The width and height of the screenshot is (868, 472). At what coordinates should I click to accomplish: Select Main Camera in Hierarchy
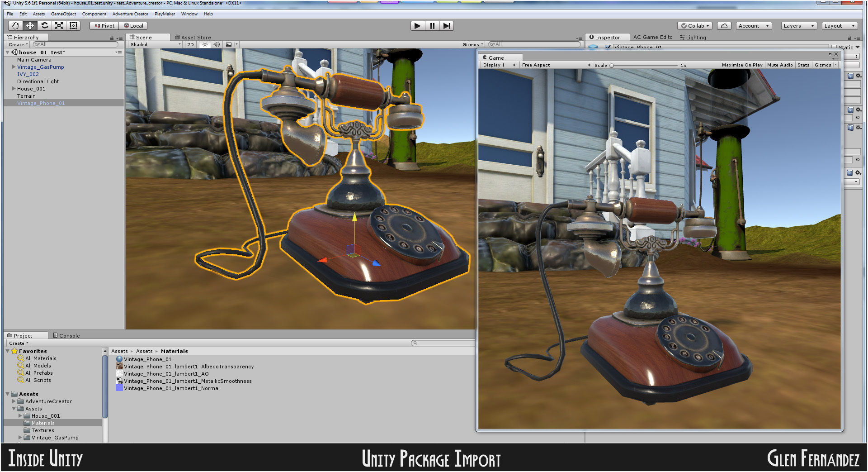[x=34, y=60]
